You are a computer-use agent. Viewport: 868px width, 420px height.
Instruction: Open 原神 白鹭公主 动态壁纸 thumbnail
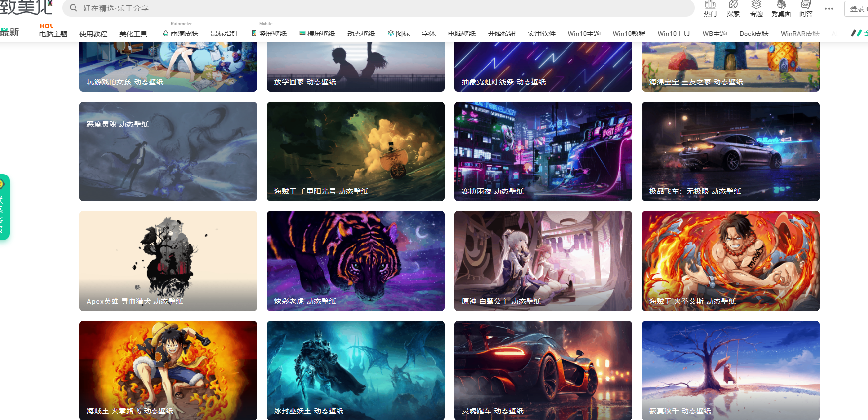point(543,261)
